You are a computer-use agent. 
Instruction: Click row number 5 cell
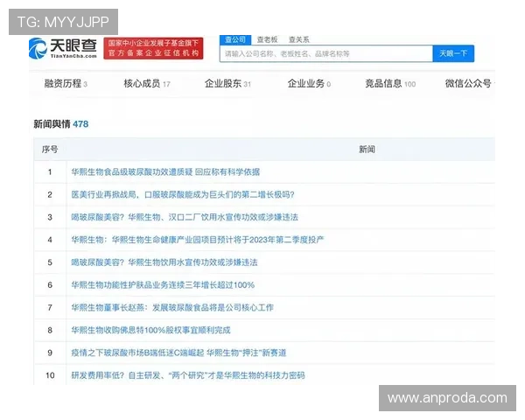tap(50, 262)
